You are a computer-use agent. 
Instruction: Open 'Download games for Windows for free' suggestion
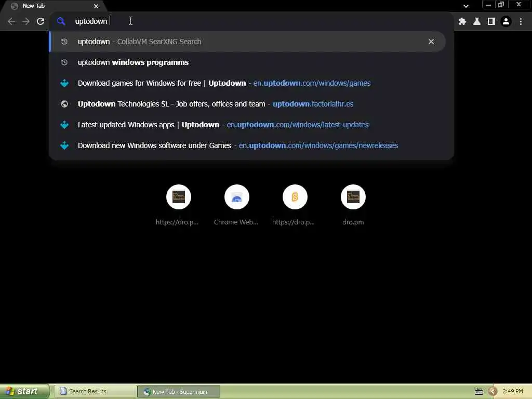pyautogui.click(x=248, y=83)
